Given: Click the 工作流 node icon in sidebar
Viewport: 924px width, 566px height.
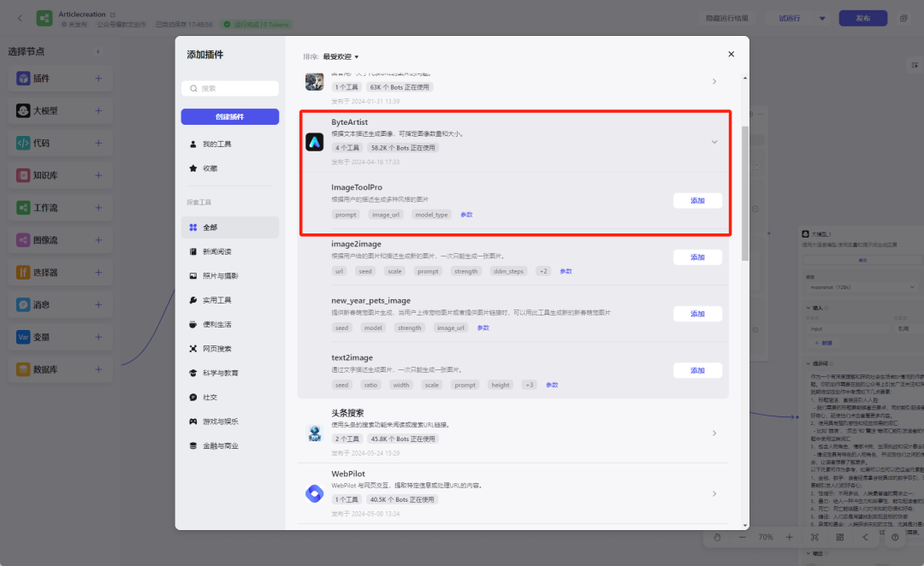Looking at the screenshot, I should [23, 208].
